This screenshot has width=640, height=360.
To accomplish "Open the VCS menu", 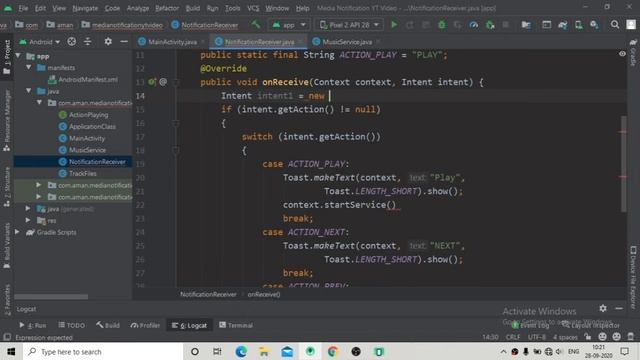I will (x=253, y=8).
